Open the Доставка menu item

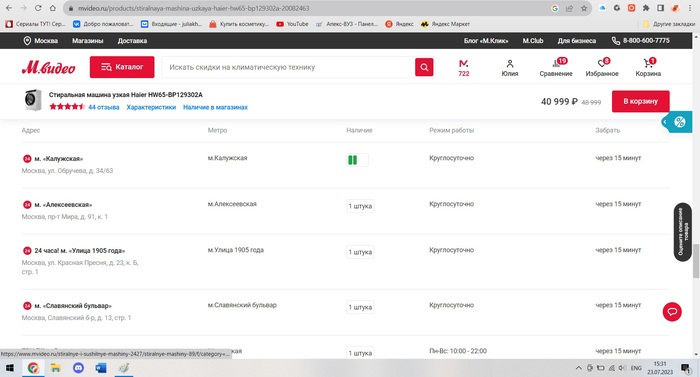(132, 41)
